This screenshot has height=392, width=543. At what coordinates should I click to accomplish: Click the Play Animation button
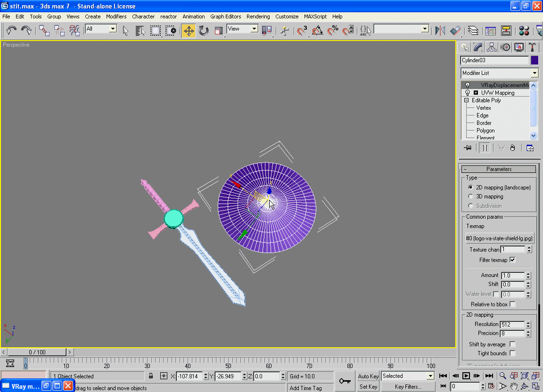coord(466,376)
